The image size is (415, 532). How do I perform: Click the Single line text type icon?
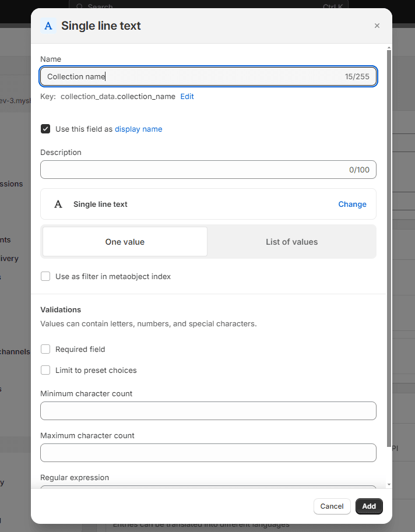[58, 205]
